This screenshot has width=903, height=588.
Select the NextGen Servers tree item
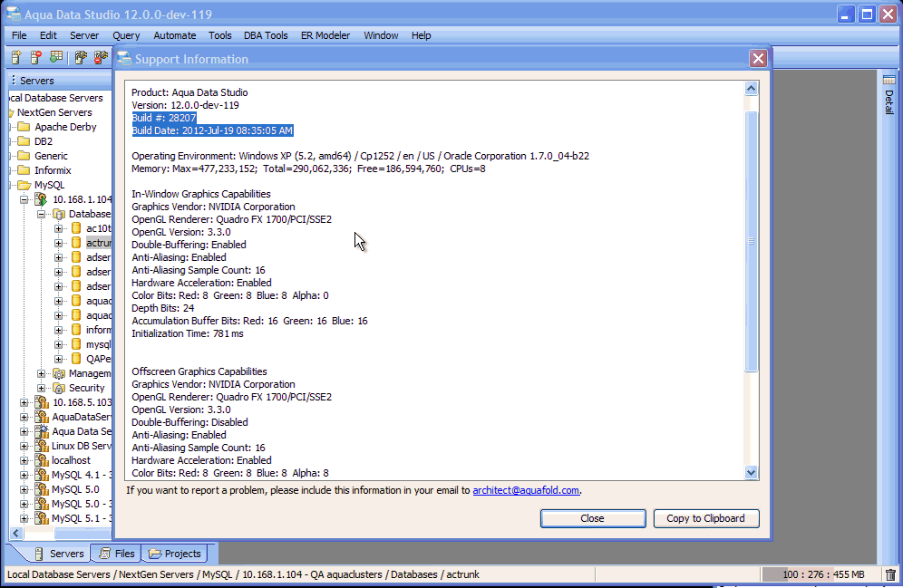coord(54,112)
